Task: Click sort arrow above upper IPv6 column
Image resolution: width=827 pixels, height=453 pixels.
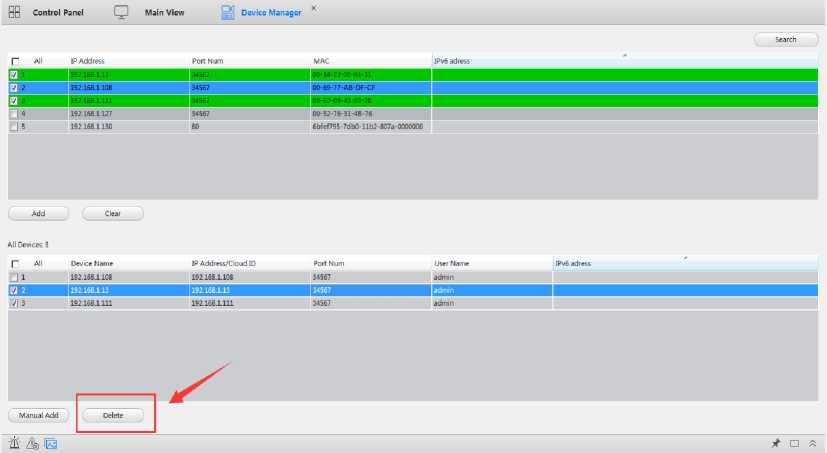Action: point(625,55)
